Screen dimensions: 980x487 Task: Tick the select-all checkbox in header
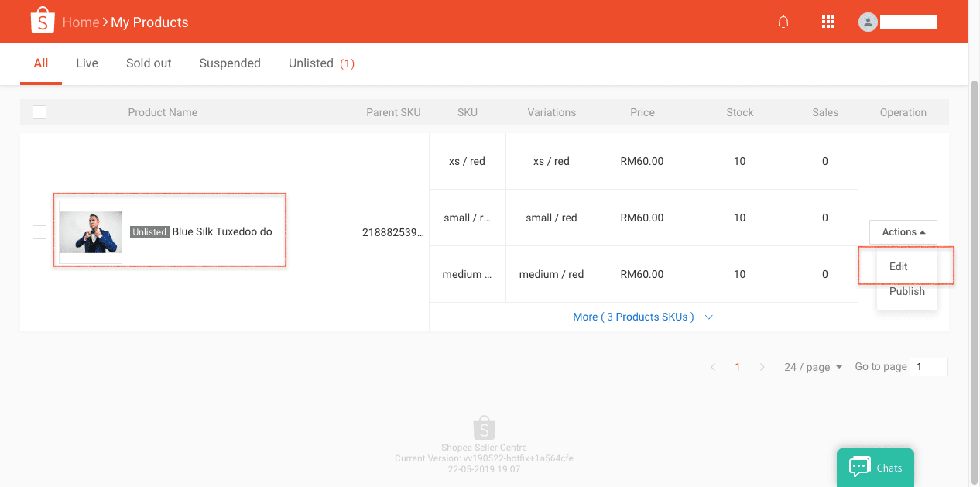click(x=39, y=112)
